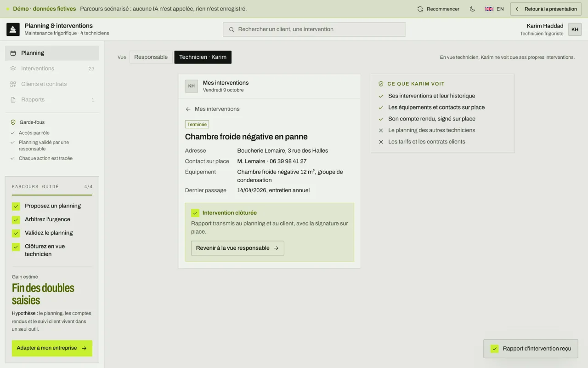This screenshot has width=588, height=368.
Task: Click the KH avatar in Mes interventions card
Action: pos(192,86)
